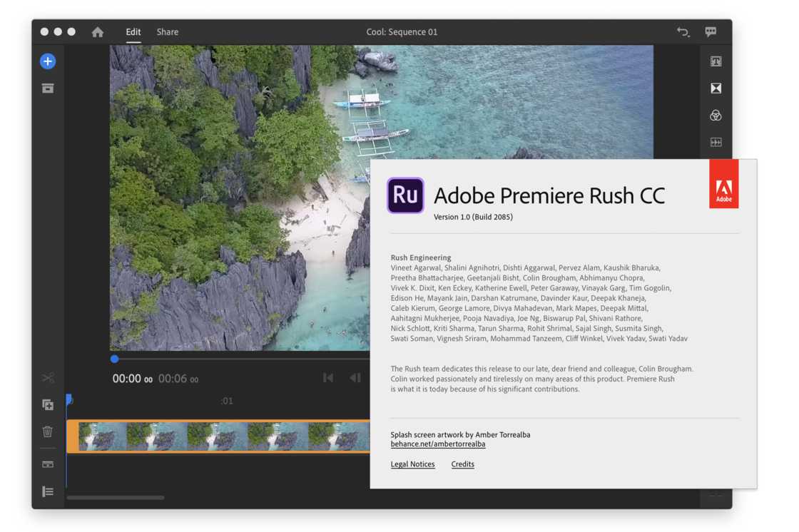Viewport: 799px width, 532px height.
Task: Click the Ru Premiere Rush logo
Action: (x=406, y=195)
